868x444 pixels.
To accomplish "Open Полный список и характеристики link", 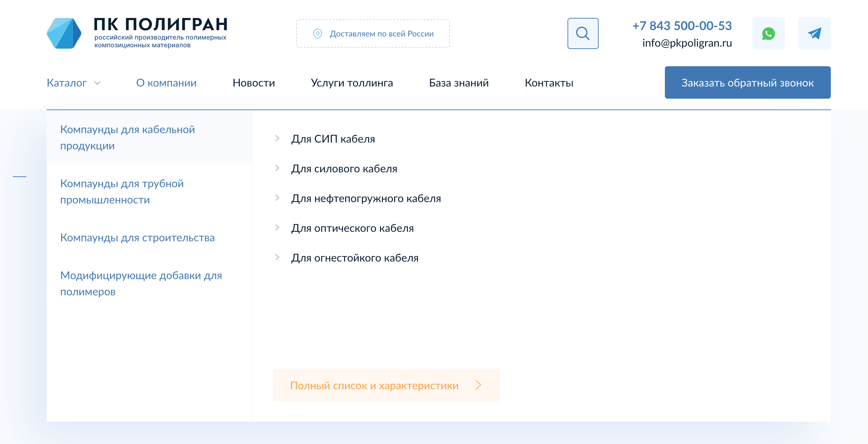I will [x=374, y=385].
